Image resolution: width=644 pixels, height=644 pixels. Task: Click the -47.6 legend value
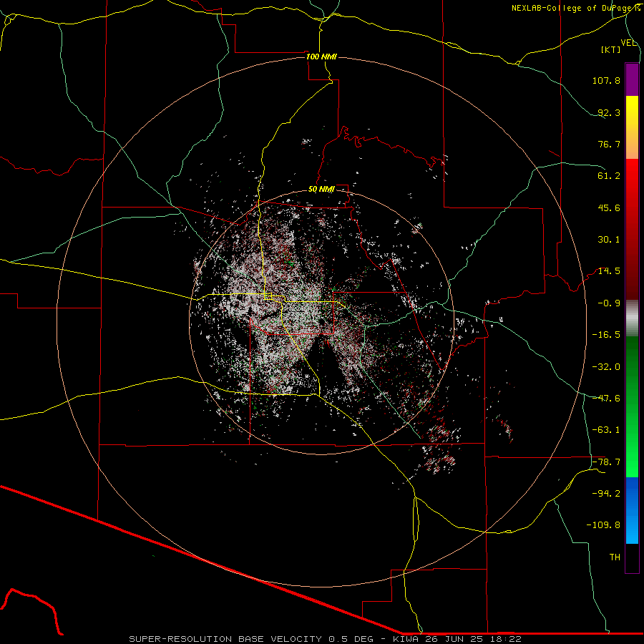pyautogui.click(x=606, y=399)
